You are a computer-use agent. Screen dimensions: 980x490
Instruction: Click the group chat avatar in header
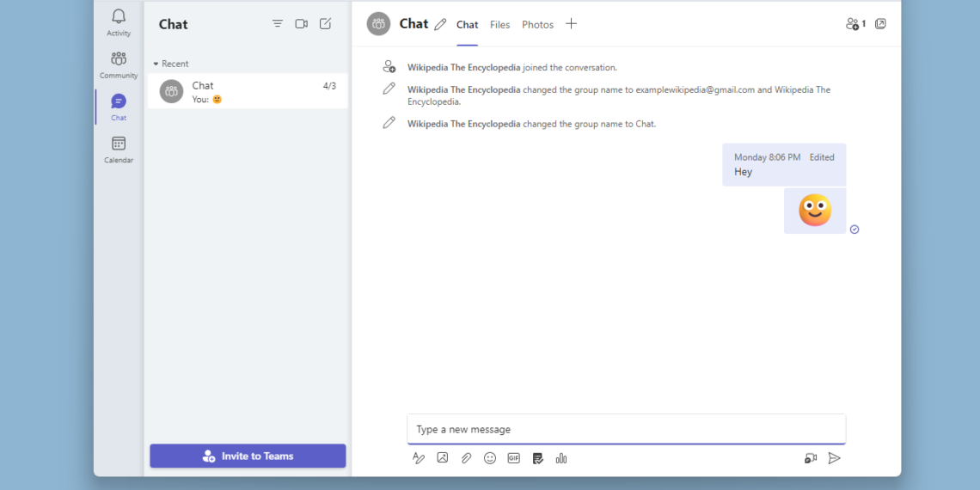(x=379, y=24)
